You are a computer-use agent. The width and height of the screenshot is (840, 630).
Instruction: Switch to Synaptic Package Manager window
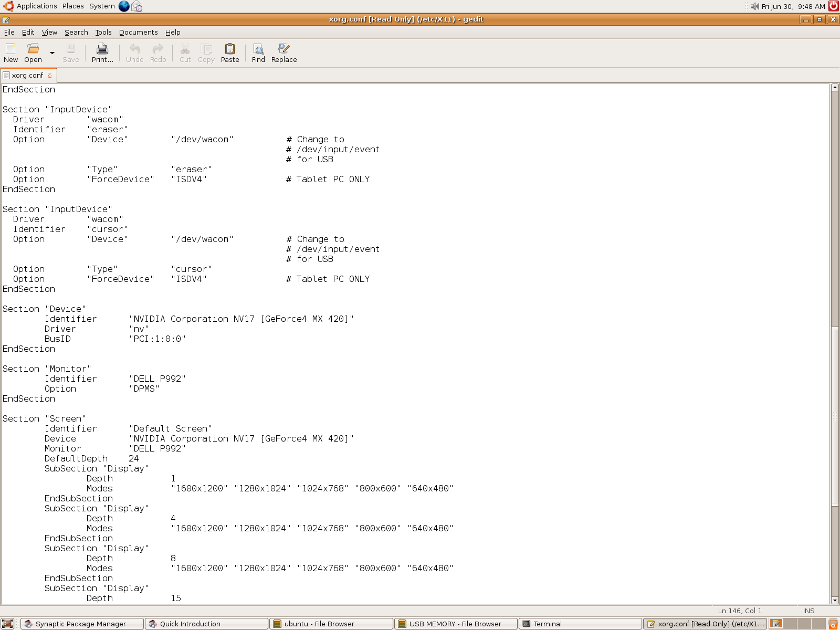coord(82,624)
